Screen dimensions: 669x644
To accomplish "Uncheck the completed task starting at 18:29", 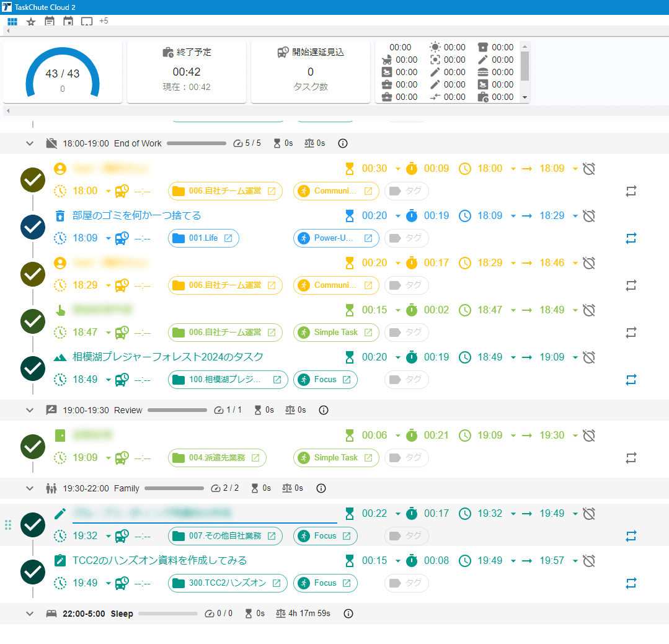I will pos(33,274).
